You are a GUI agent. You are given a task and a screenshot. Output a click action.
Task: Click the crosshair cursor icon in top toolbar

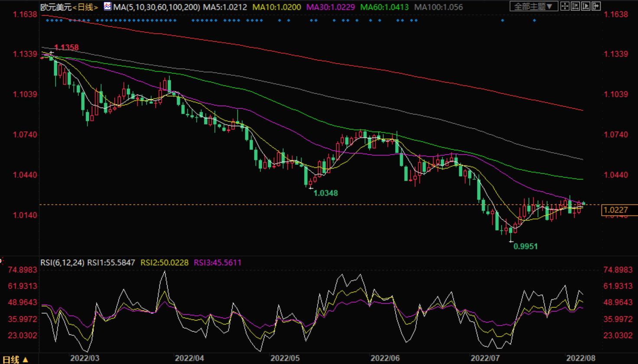point(565,6)
